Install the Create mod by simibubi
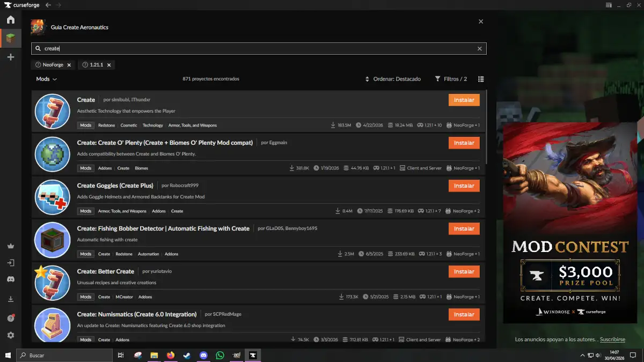The image size is (644, 362). coord(464,100)
